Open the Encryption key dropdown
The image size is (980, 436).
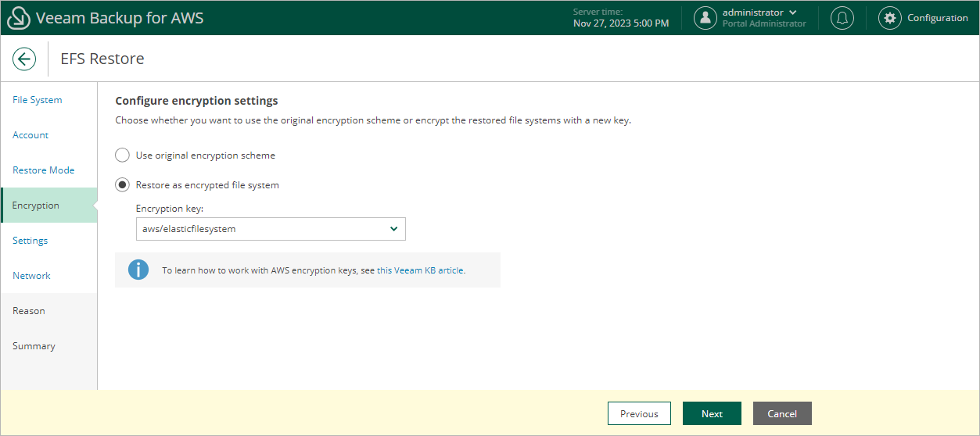(x=271, y=229)
